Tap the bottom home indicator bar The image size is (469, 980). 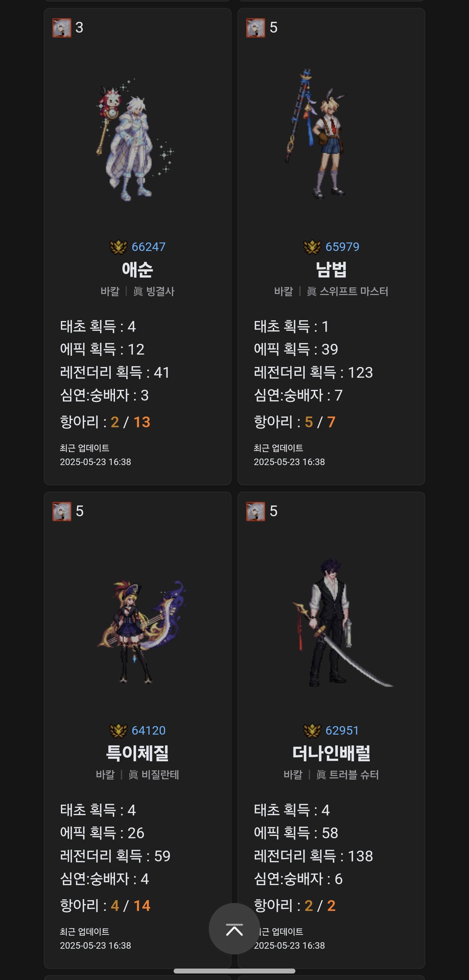click(234, 971)
